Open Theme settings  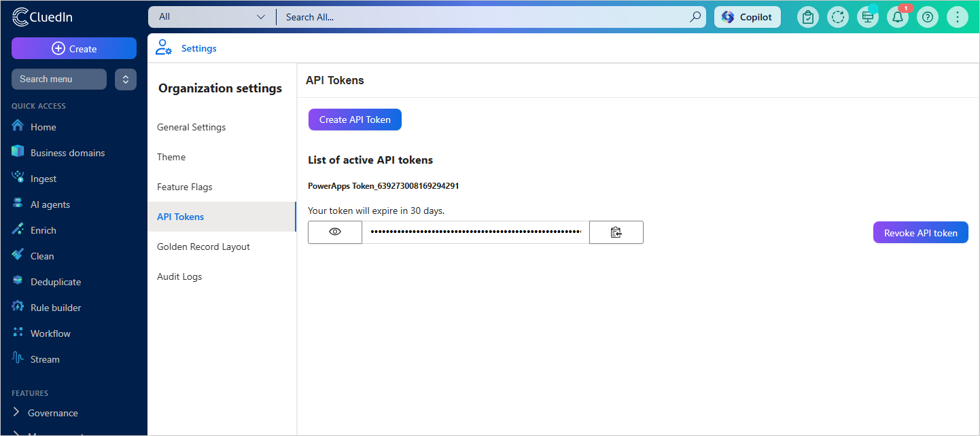[222, 157]
